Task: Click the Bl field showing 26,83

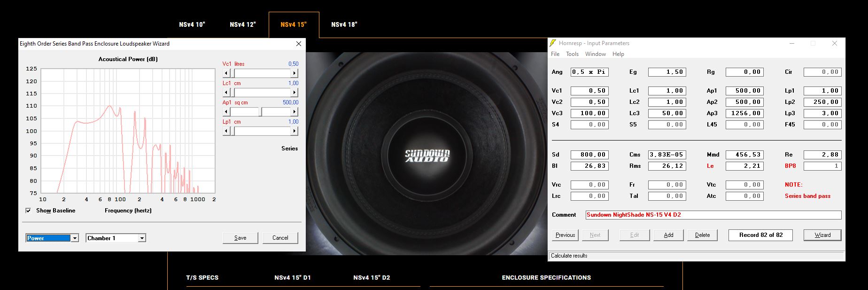Action: pos(589,166)
